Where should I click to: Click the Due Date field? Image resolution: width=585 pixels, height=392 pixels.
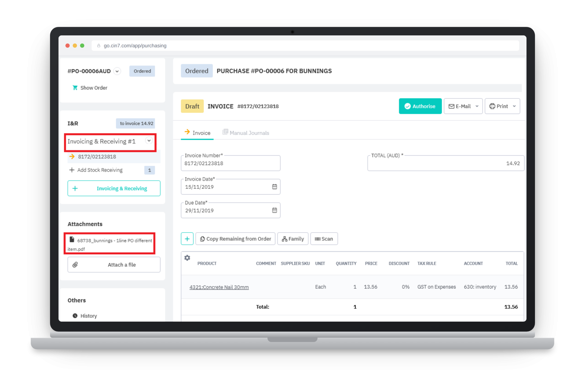[230, 210]
